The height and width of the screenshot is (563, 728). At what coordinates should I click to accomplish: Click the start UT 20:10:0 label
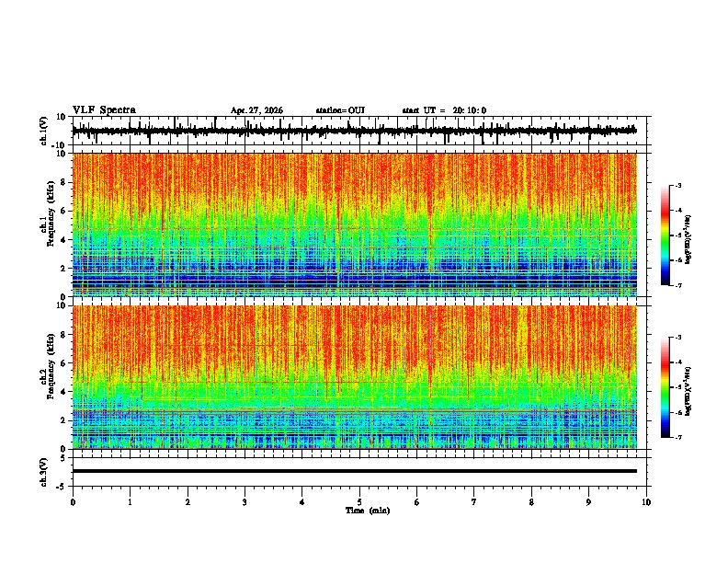pyautogui.click(x=444, y=110)
